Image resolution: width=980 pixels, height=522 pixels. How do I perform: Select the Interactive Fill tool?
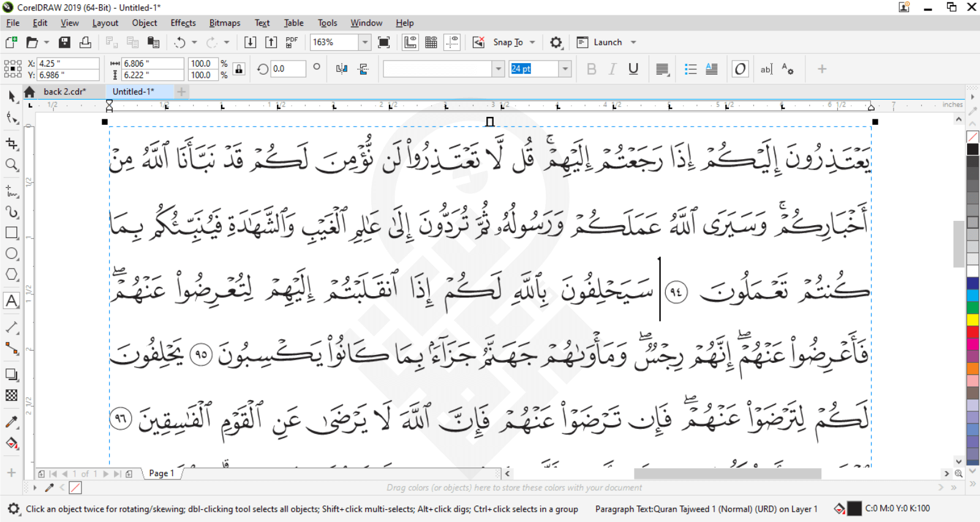tap(12, 443)
